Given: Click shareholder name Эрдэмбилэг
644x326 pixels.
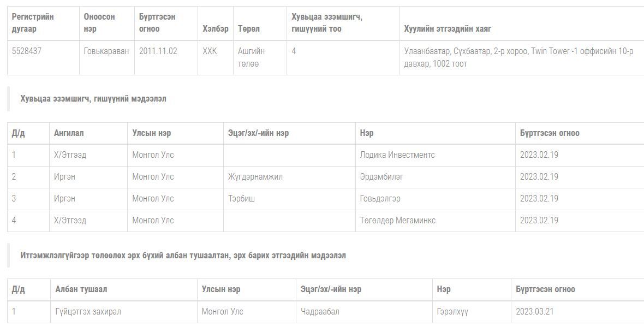Looking at the screenshot, I should point(381,177).
